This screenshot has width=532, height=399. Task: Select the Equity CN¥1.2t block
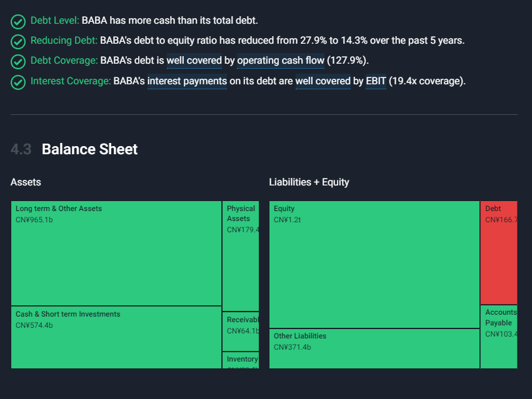[x=374, y=264]
